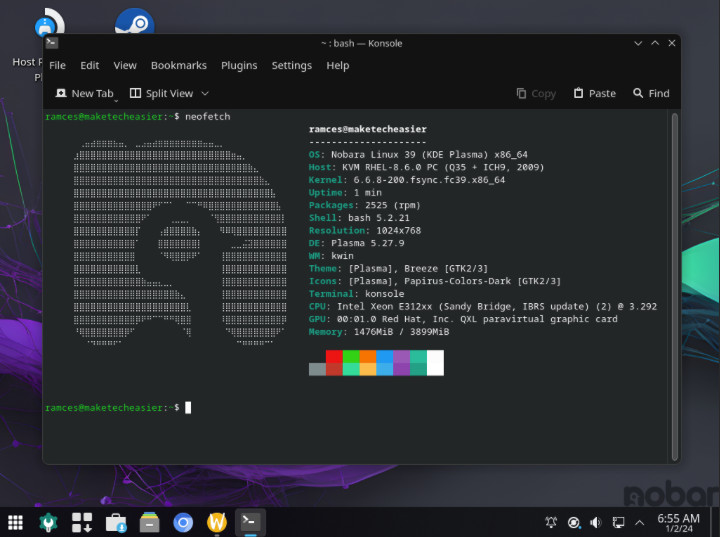Open the Bookmarks menu
The height and width of the screenshot is (537, 720).
[179, 65]
